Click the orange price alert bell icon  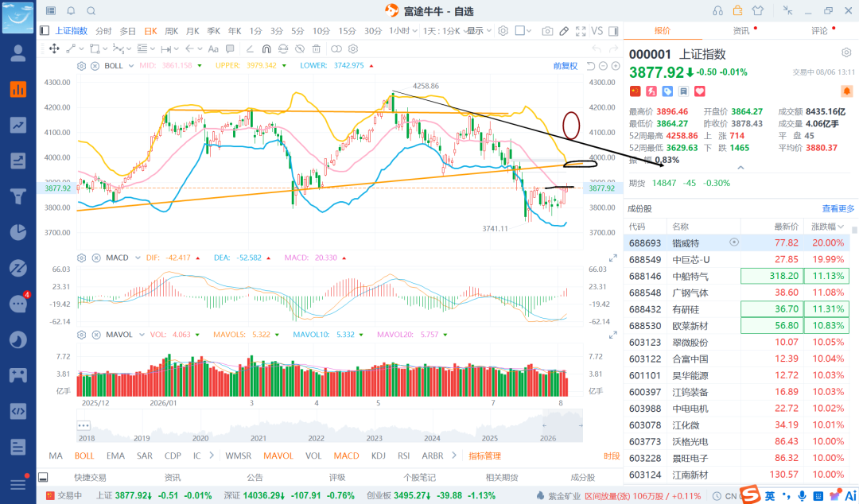(846, 91)
